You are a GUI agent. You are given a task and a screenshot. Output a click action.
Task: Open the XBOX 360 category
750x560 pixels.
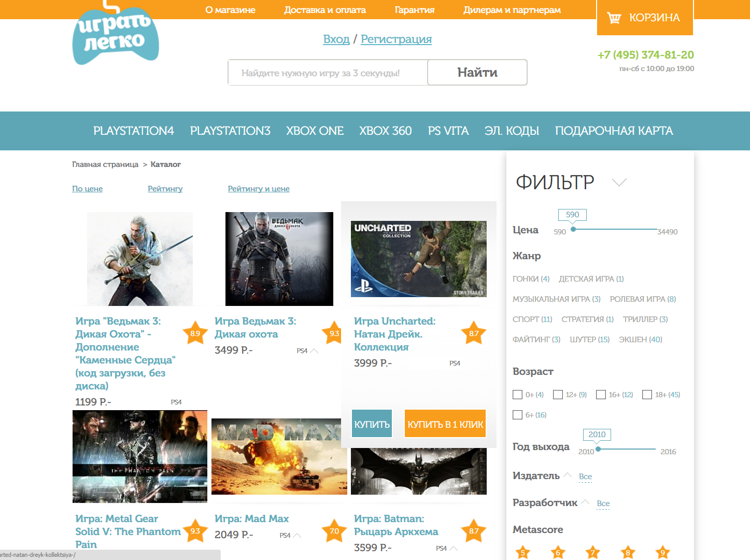(x=386, y=131)
